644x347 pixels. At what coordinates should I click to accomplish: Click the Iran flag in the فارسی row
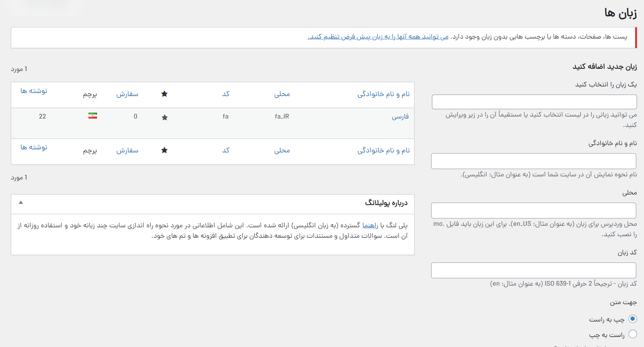click(x=93, y=116)
